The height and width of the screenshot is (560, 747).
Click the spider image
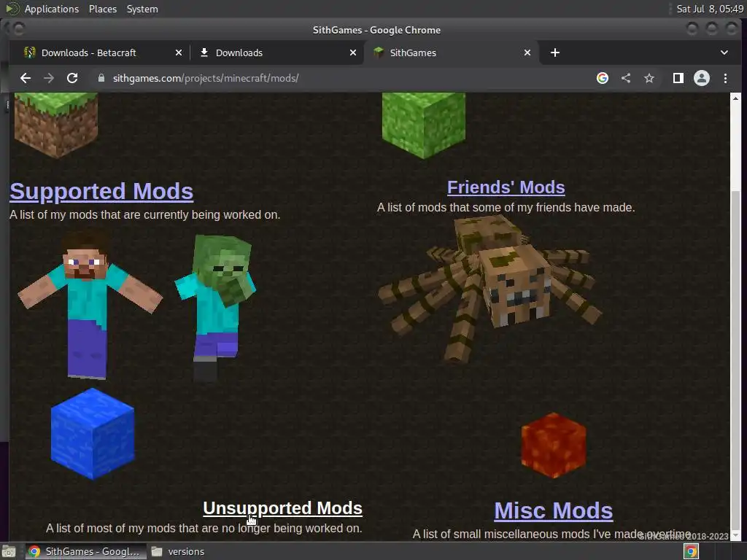point(491,288)
